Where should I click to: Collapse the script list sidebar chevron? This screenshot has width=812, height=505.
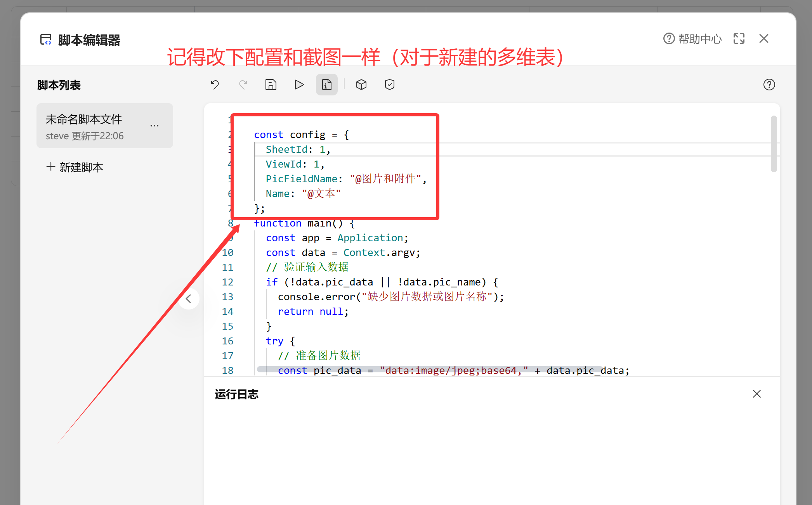coord(189,299)
